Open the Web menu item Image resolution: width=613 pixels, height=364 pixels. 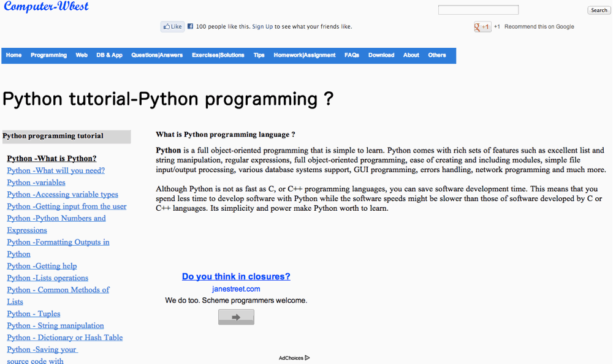(82, 55)
